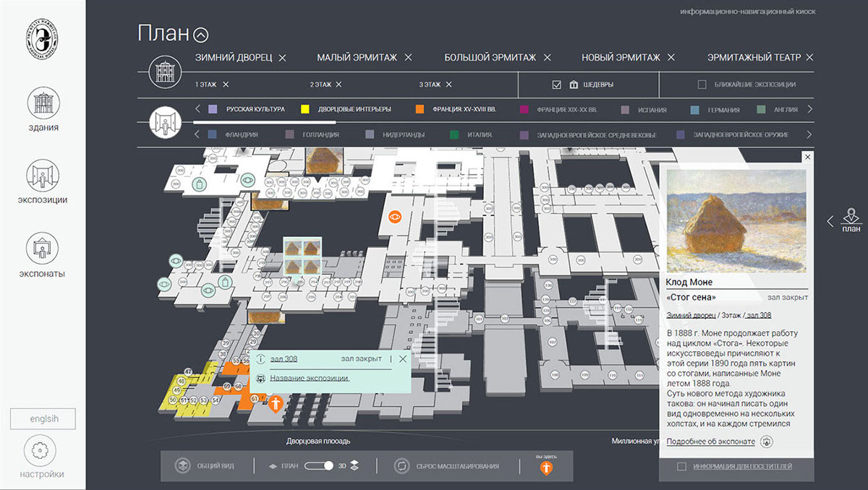The image size is (868, 490).
Task: Select the Эрмитажный театр building tab
Action: click(754, 58)
